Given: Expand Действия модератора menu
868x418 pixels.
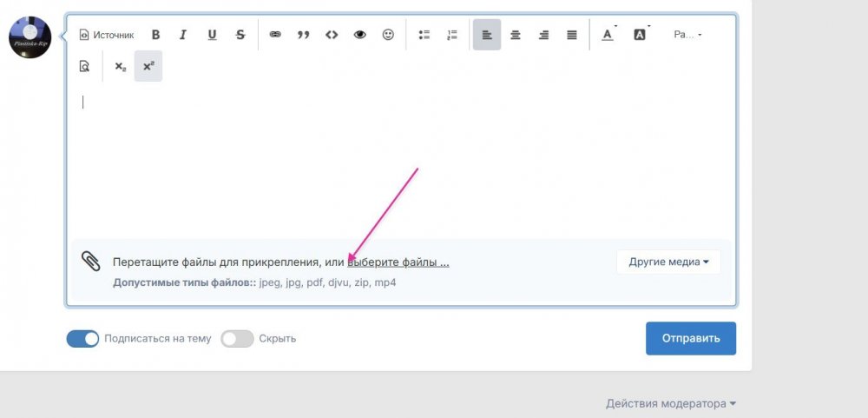Looking at the screenshot, I should (671, 403).
